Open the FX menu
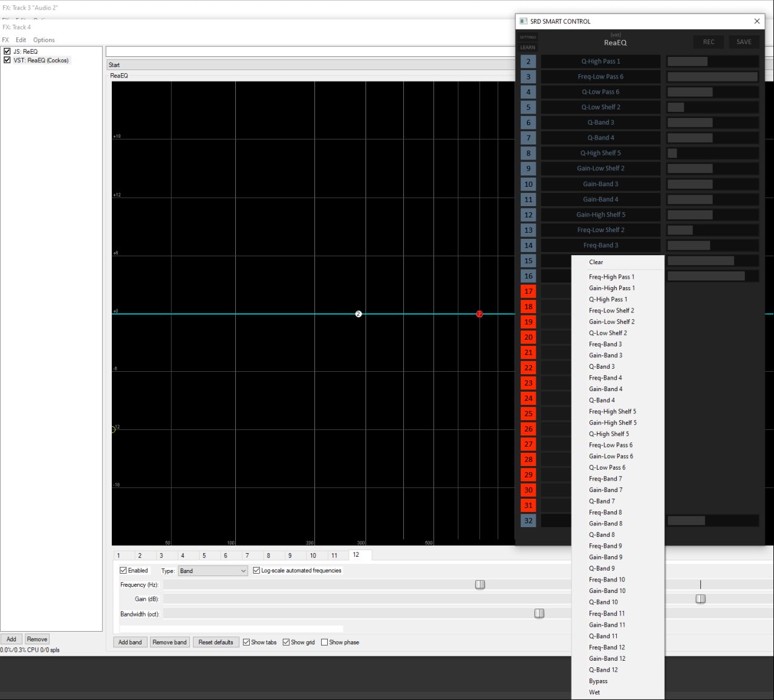This screenshot has height=700, width=774. 5,40
